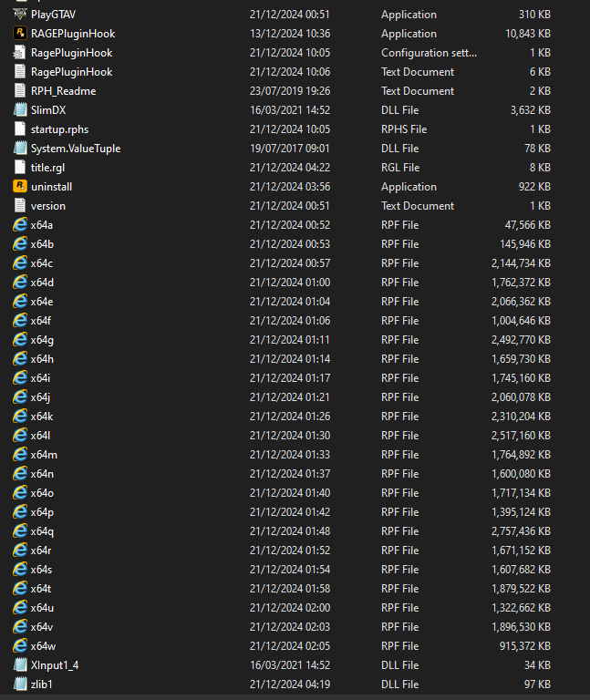Screen dimensions: 590x700
Task: Select the file name x64p
Action: click(x=42, y=512)
